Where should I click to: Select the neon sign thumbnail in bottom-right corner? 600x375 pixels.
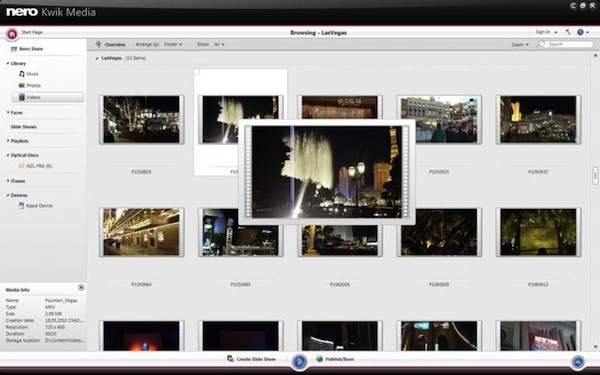538,336
